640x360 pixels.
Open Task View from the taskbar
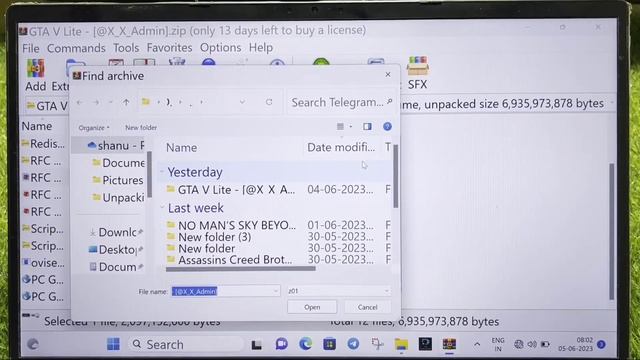tap(256, 345)
